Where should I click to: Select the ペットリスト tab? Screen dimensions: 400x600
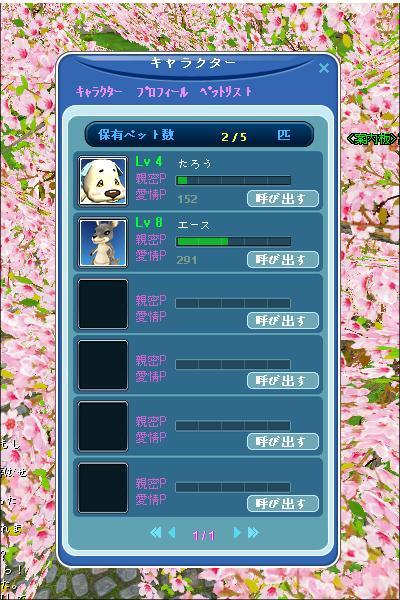(226, 91)
